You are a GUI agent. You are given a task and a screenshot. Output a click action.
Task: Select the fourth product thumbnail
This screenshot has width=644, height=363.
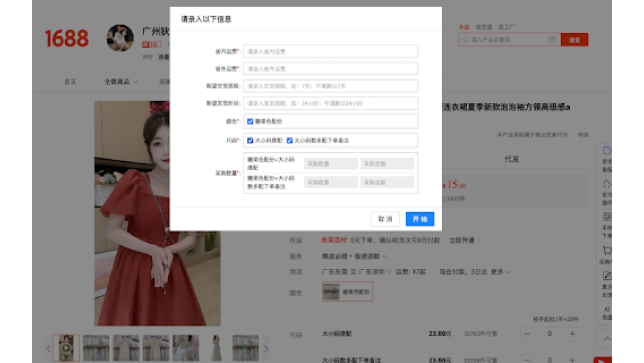[x=156, y=348]
